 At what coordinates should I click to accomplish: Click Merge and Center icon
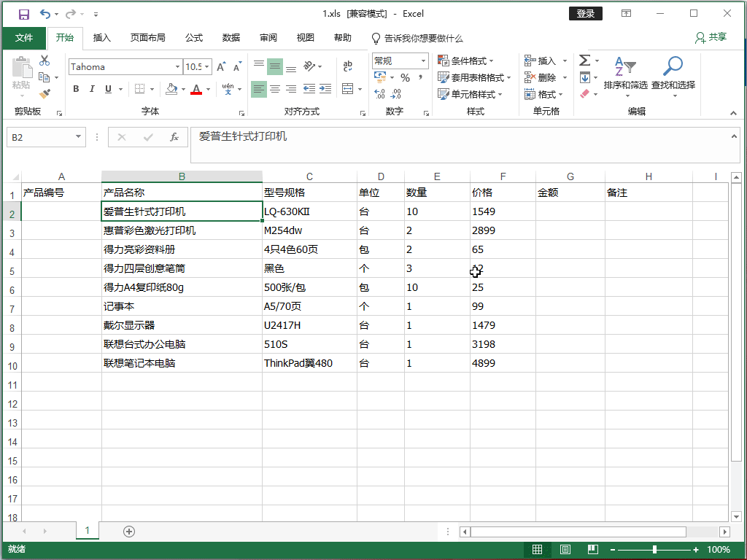(x=348, y=88)
